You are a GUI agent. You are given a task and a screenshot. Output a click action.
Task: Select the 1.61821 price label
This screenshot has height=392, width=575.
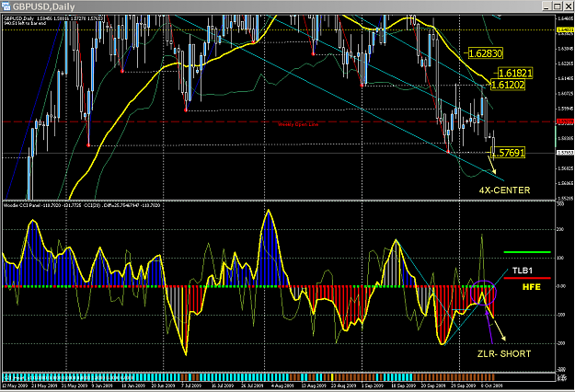pos(515,73)
